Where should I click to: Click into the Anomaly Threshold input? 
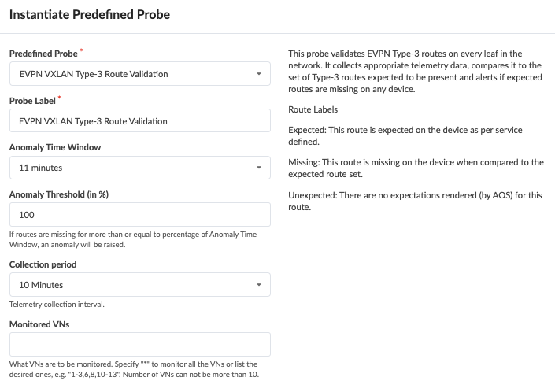[140, 214]
